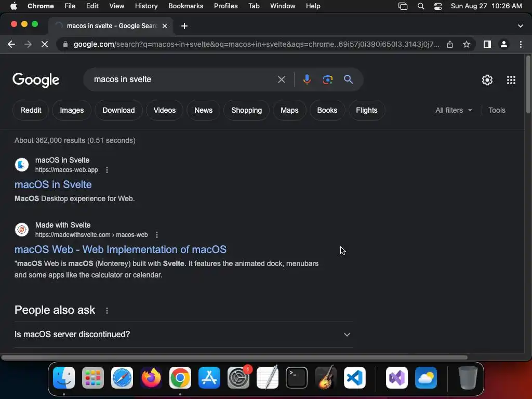The image size is (532, 399).
Task: Open App Store from the dock
Action: pyautogui.click(x=209, y=378)
